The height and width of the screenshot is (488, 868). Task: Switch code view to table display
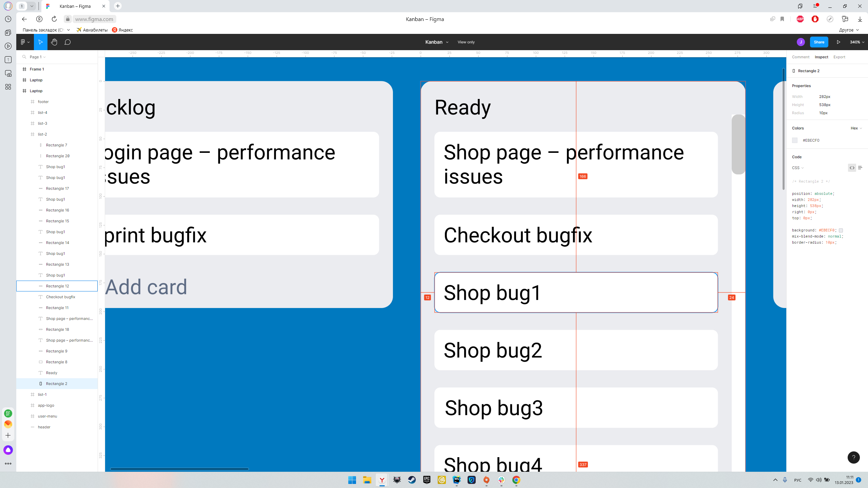point(852,168)
